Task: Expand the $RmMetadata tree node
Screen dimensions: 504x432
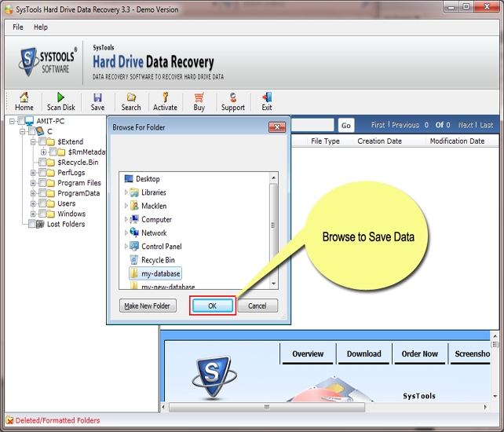Action: click(x=43, y=152)
